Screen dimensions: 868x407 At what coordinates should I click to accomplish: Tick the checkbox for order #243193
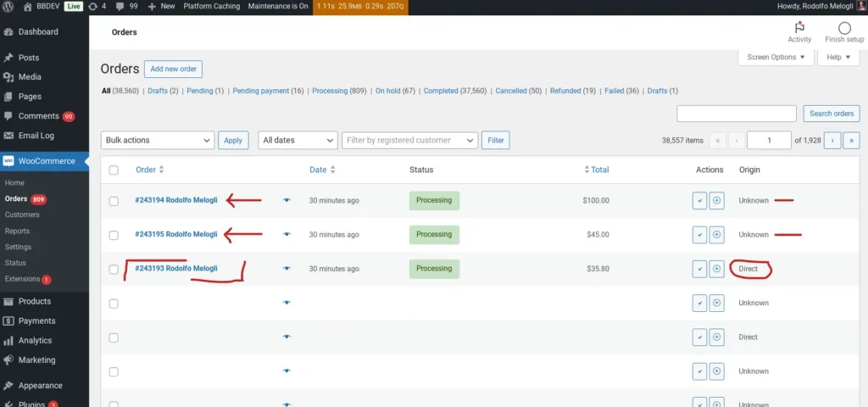coord(114,269)
